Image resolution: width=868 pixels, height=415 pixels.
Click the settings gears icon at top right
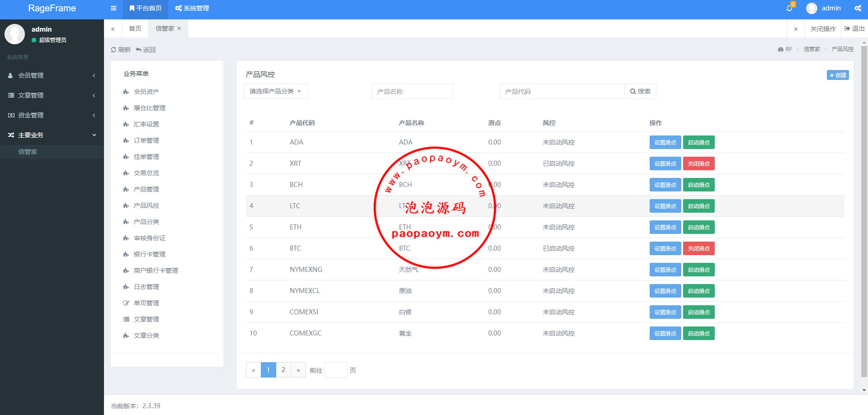[858, 8]
